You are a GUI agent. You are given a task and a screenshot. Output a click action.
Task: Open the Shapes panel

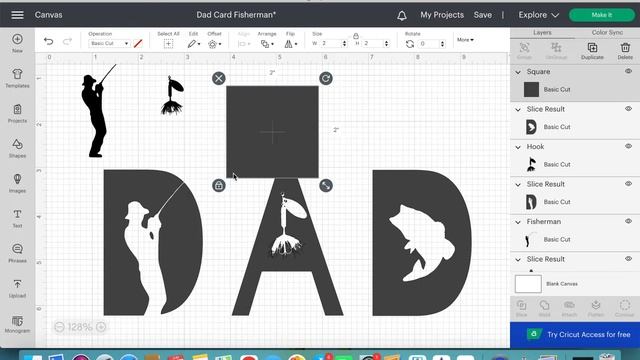click(x=17, y=148)
